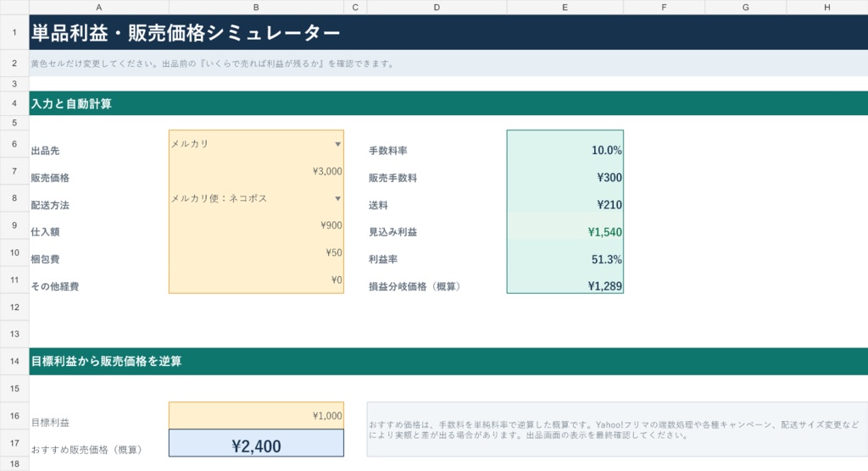Select column H header
Viewport: 868px width, 471px height.
tap(827, 7)
